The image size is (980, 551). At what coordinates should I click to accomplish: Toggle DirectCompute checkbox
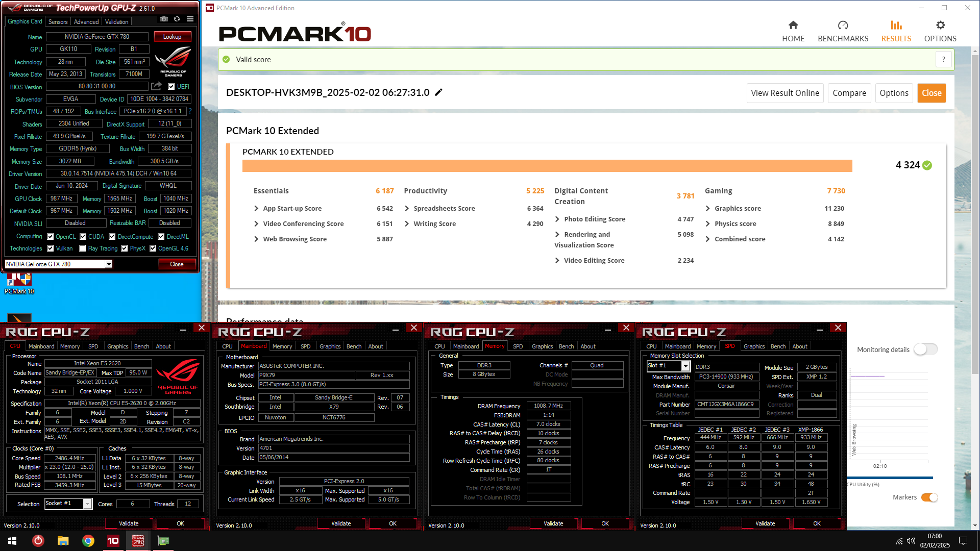(x=112, y=237)
